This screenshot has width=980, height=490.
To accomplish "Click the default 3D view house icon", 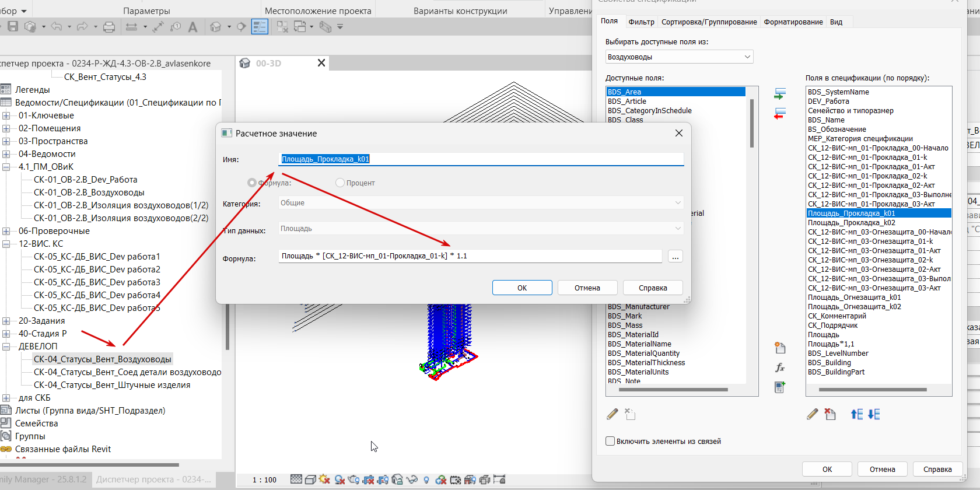I will click(216, 27).
